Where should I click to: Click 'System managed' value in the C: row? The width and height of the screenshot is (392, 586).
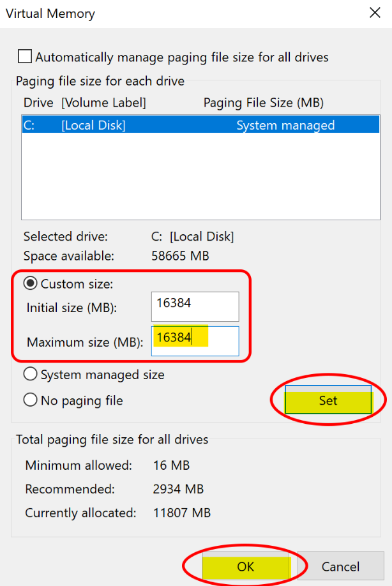285,125
